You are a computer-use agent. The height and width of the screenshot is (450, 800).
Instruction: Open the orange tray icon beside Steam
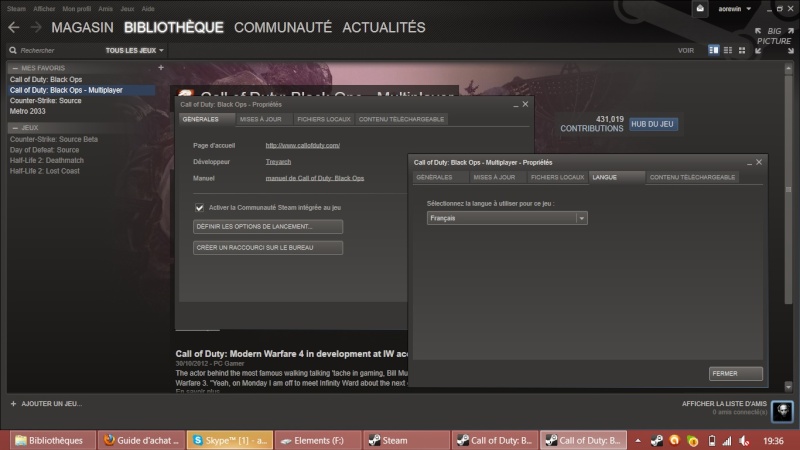pos(674,440)
